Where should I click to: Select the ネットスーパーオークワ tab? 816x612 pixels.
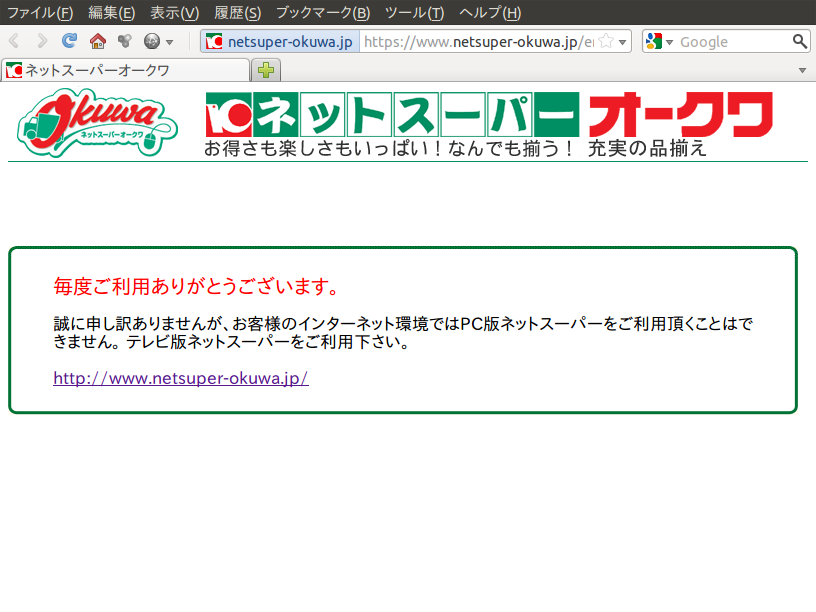tap(125, 70)
